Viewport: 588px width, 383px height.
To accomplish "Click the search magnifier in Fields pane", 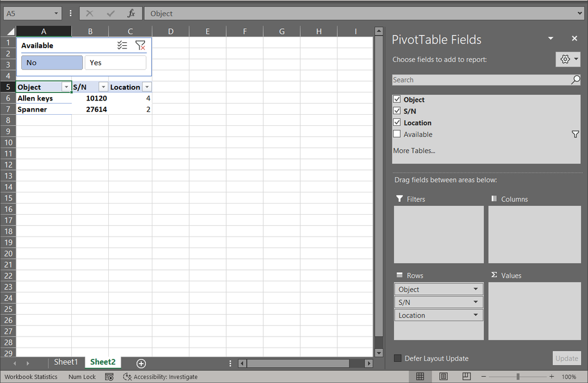I will (575, 79).
